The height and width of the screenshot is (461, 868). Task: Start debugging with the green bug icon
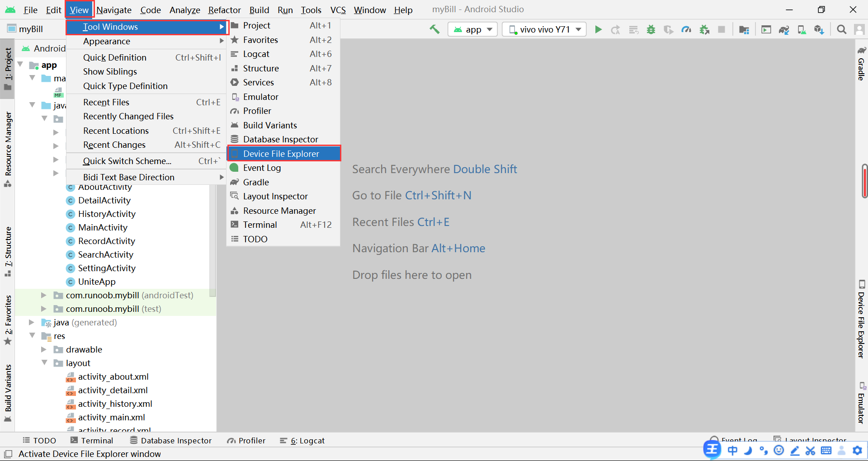tap(651, 30)
